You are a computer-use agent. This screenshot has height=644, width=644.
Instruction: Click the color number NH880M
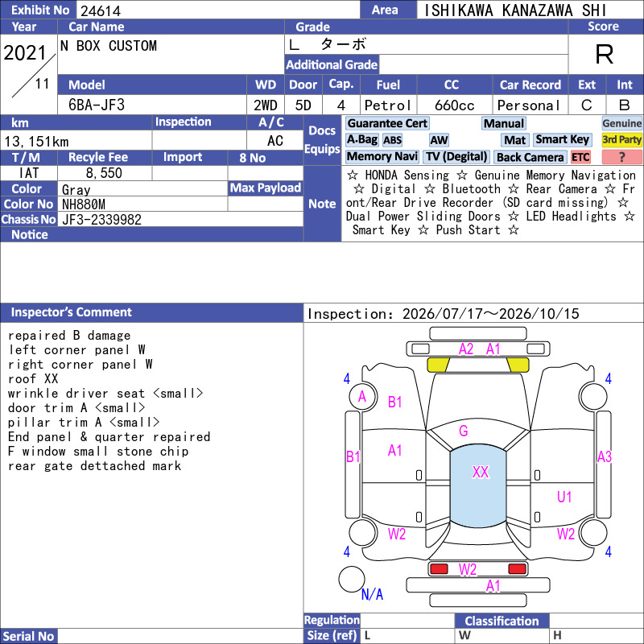pyautogui.click(x=84, y=204)
